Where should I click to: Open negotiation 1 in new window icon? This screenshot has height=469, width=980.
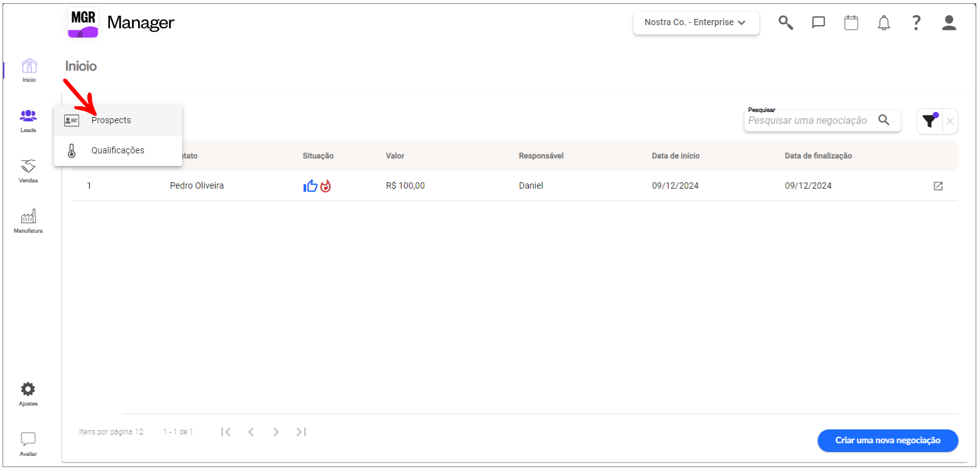point(938,186)
